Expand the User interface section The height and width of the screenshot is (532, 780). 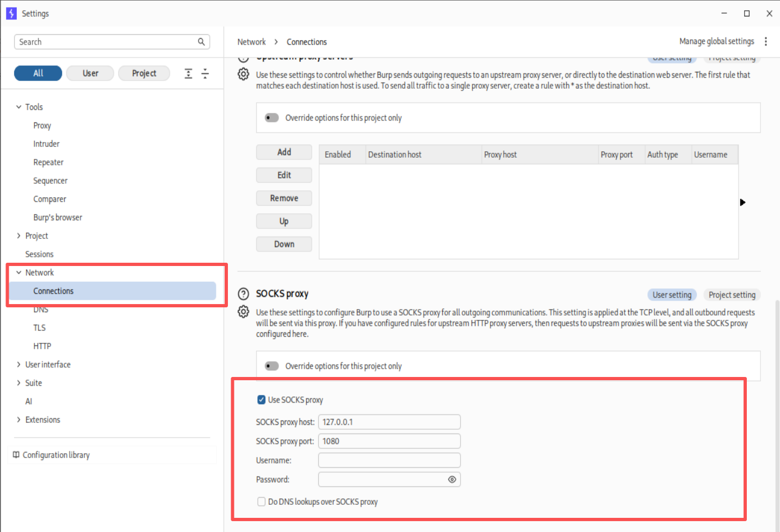[x=19, y=364]
